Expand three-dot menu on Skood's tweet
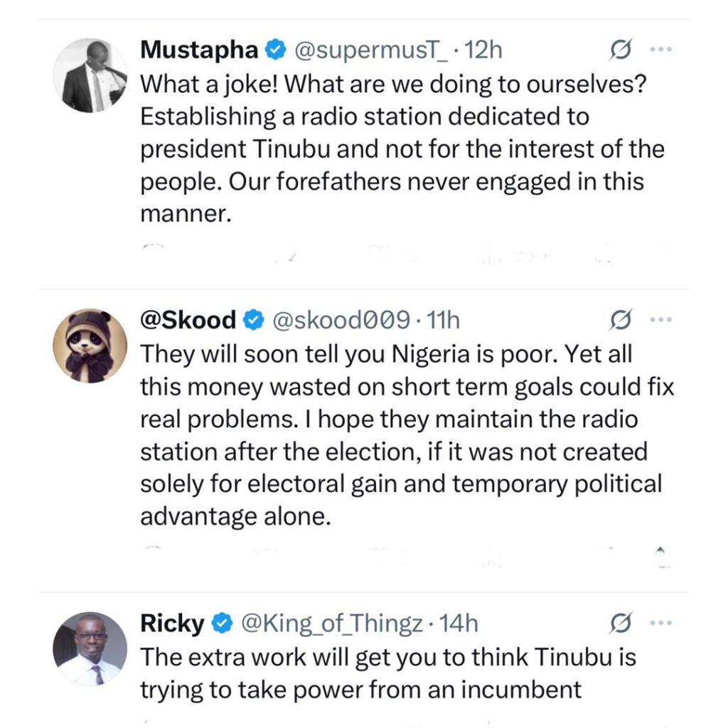This screenshot has width=728, height=728. pyautogui.click(x=661, y=321)
